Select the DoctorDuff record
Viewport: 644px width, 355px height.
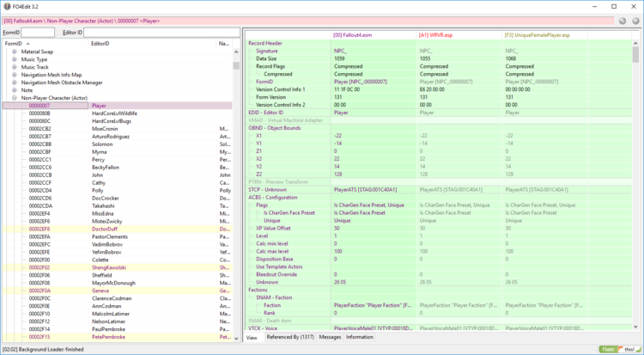(x=118, y=230)
